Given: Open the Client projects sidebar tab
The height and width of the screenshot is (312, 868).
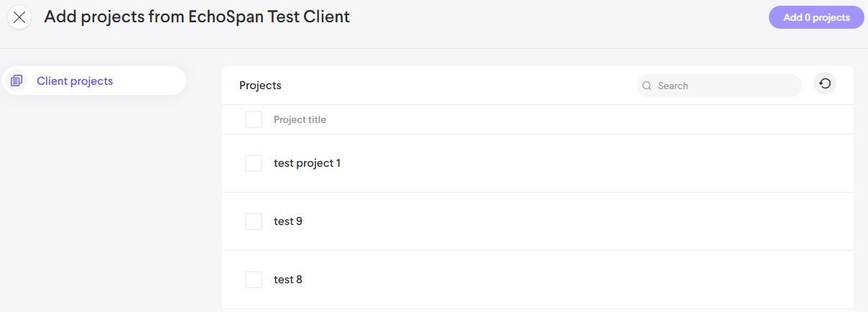Looking at the screenshot, I should tap(75, 81).
